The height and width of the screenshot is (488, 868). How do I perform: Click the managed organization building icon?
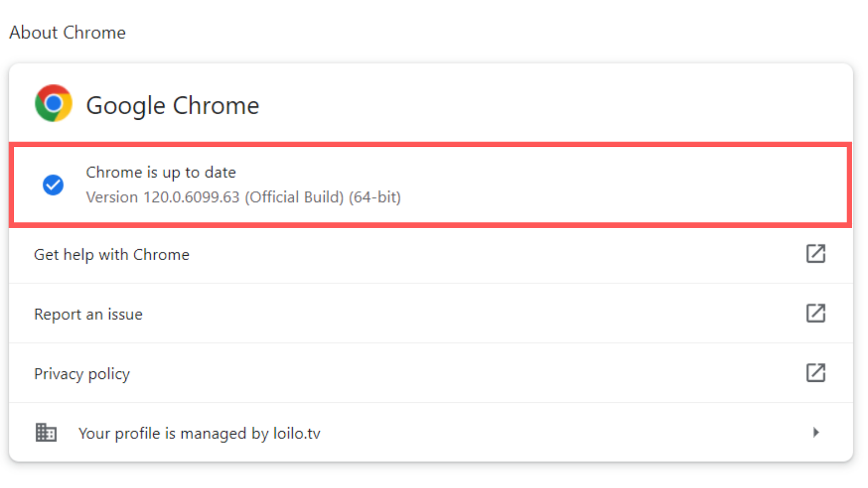pyautogui.click(x=46, y=432)
